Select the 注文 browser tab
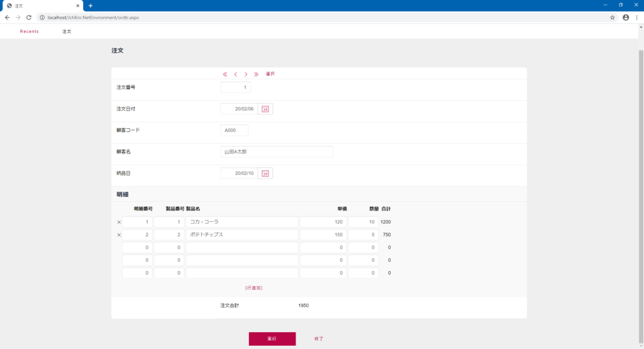 tap(43, 6)
